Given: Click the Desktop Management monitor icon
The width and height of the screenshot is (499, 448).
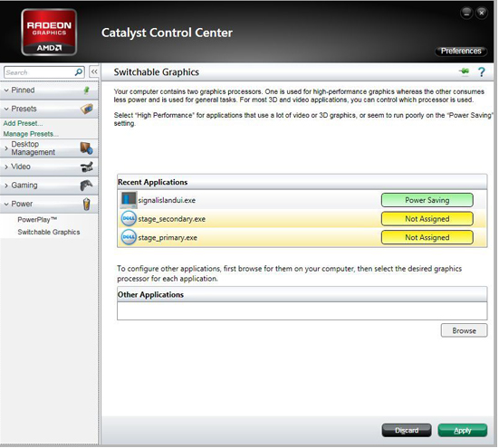Looking at the screenshot, I should (87, 148).
